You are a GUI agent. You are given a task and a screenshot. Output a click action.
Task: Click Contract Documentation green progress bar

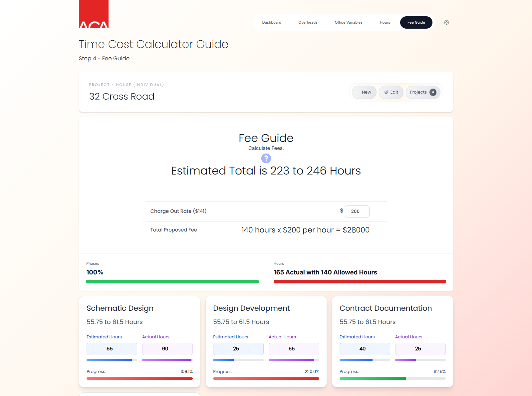point(373,378)
